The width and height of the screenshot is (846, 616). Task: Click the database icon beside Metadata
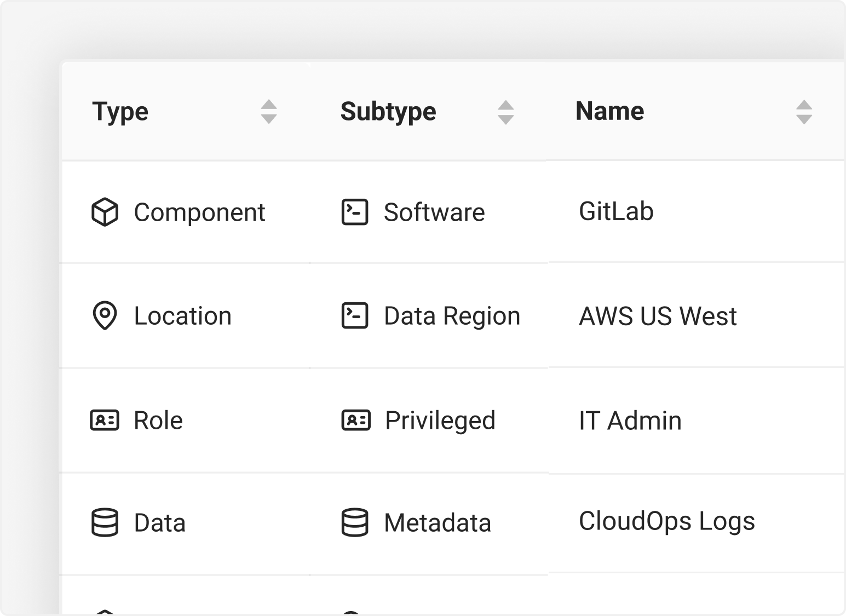coord(355,522)
